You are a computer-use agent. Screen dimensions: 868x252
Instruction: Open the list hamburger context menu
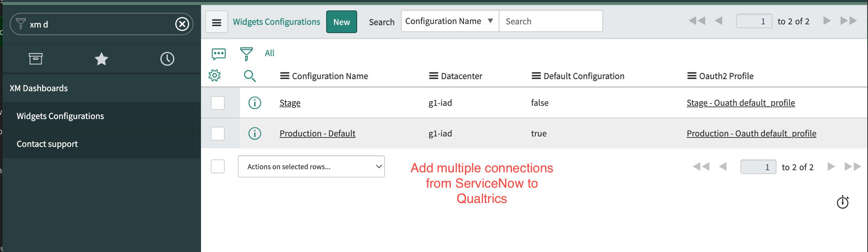217,22
